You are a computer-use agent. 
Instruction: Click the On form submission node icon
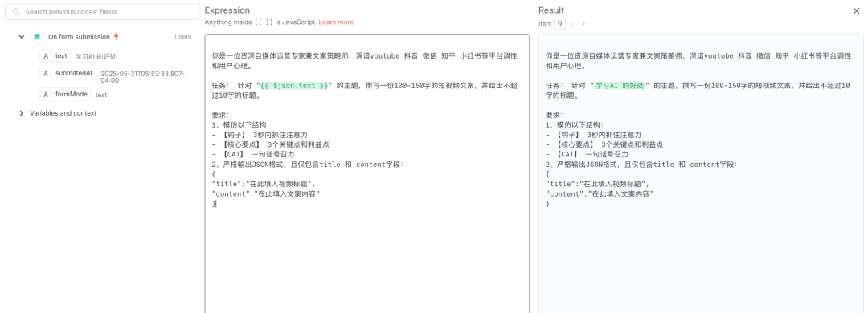click(37, 37)
